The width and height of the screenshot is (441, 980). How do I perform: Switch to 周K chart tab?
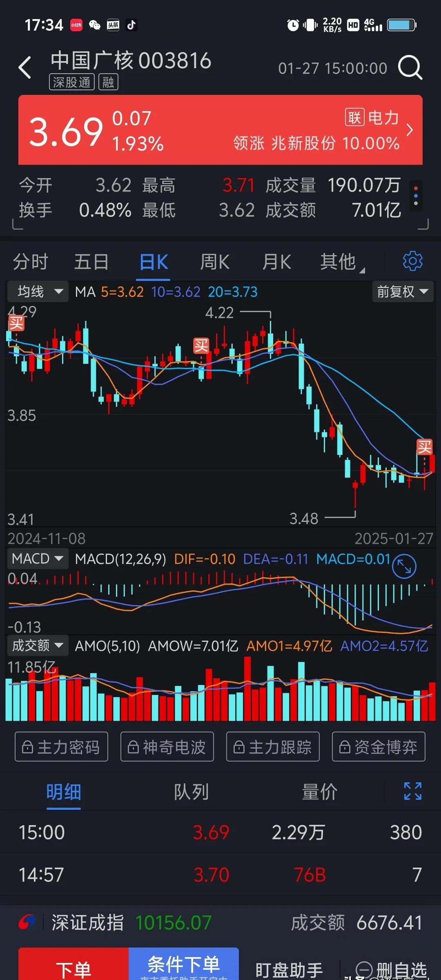pos(215,262)
